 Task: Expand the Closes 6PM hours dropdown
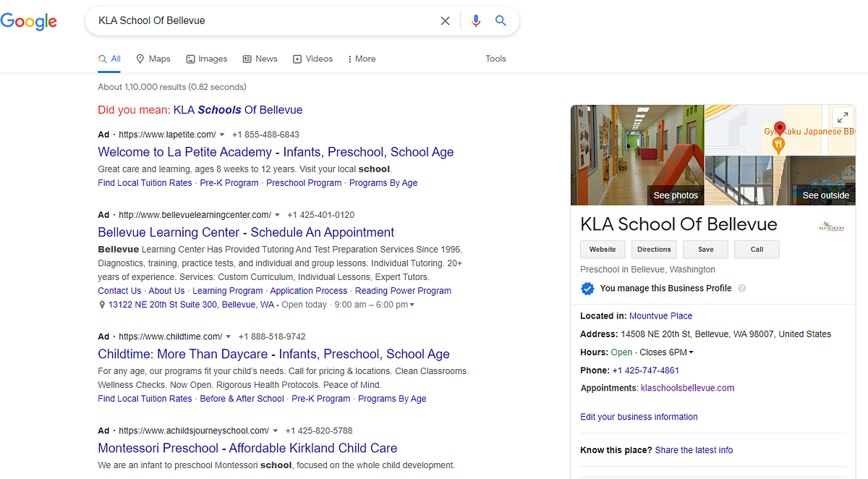[x=691, y=352]
